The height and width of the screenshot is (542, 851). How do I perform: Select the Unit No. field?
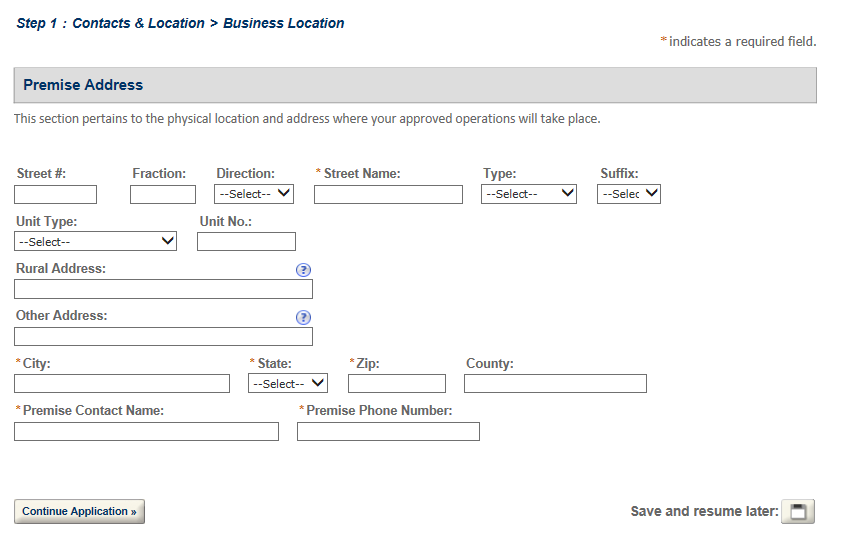(x=246, y=241)
